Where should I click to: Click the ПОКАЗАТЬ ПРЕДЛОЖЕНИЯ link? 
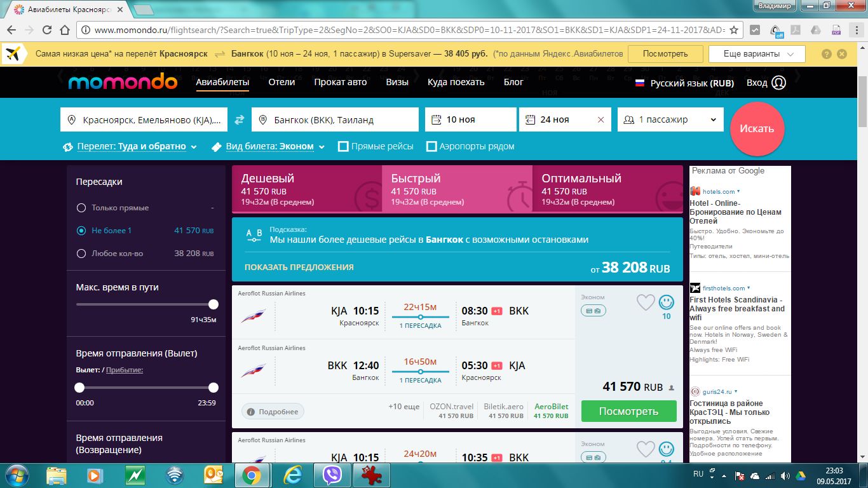(299, 268)
